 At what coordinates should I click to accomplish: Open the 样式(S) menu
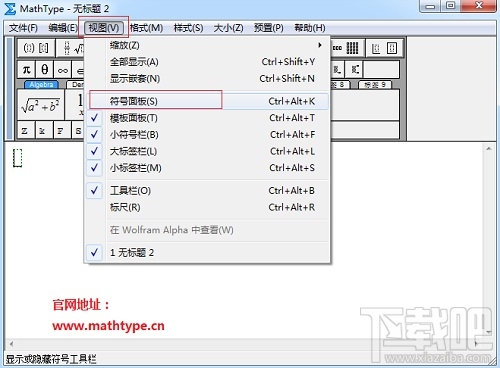188,28
